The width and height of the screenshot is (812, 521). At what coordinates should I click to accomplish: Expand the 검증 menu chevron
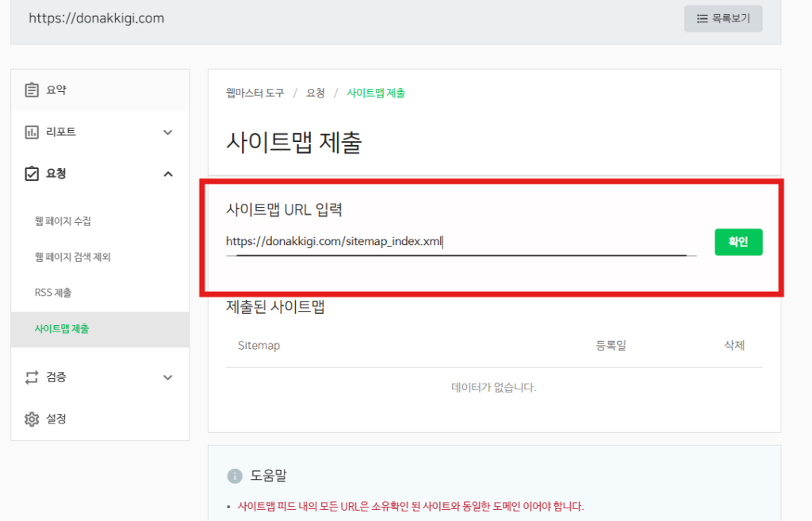click(x=168, y=377)
